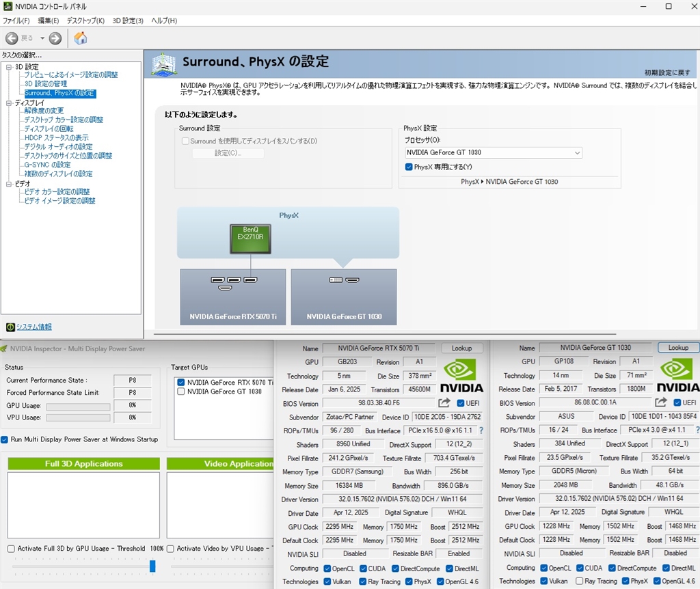Open the Edit menu
Image resolution: width=700 pixels, height=589 pixels.
click(49, 20)
